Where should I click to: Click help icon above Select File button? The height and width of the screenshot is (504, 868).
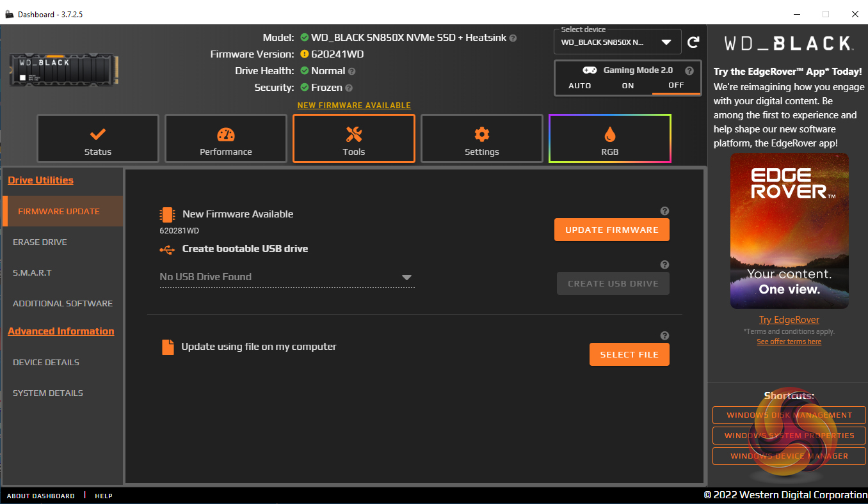[664, 336]
